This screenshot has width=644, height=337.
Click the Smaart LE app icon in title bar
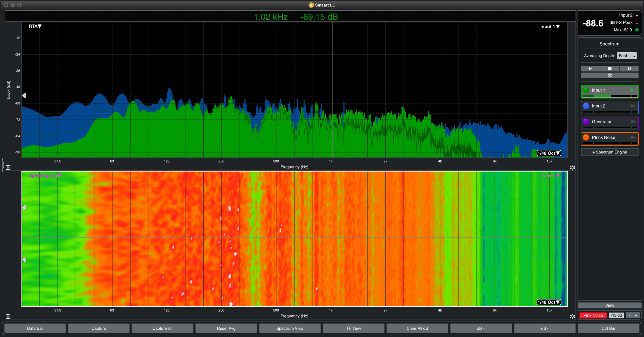(x=311, y=5)
